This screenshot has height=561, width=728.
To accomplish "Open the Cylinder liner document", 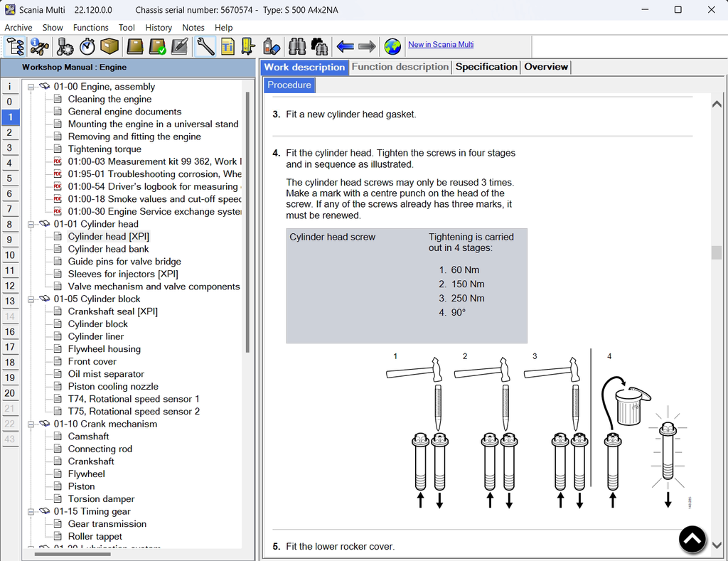I will coord(95,336).
